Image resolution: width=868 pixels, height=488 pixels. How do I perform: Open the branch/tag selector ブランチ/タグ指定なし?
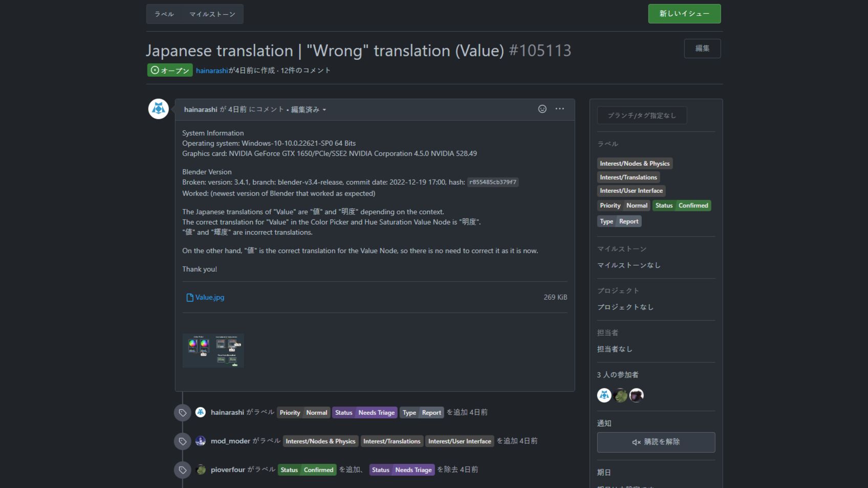pyautogui.click(x=642, y=116)
